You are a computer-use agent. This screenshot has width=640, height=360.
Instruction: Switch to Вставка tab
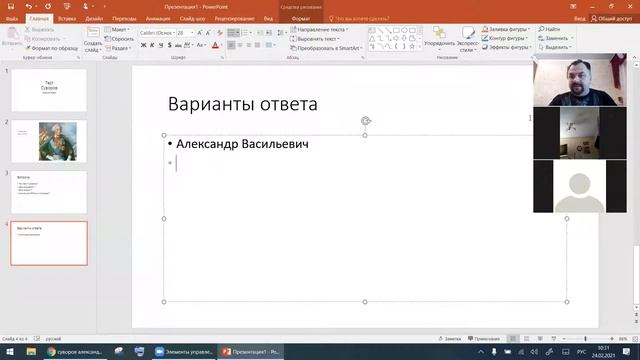coord(67,19)
